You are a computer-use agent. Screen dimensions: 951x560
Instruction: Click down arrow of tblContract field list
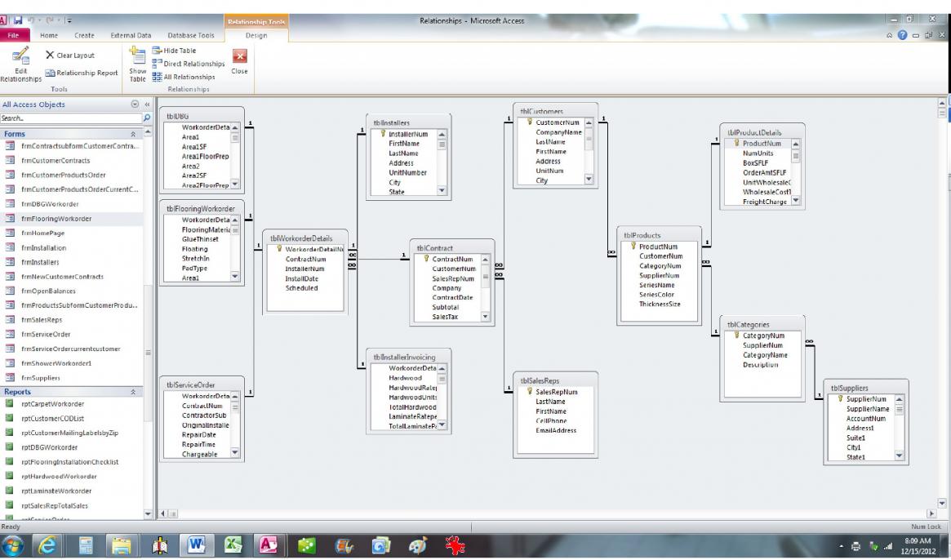click(485, 316)
